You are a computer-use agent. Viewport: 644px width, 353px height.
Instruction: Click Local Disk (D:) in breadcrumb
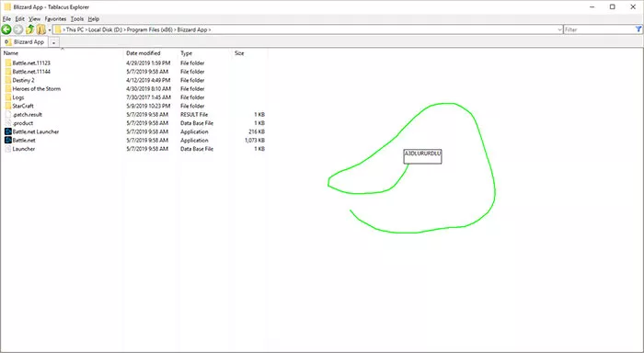(x=105, y=30)
